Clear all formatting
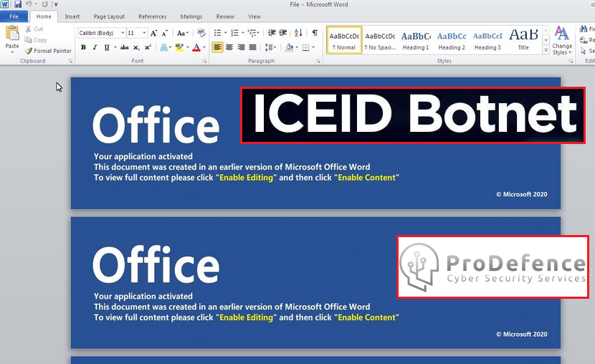Image resolution: width=595 pixels, height=364 pixels. coord(201,33)
